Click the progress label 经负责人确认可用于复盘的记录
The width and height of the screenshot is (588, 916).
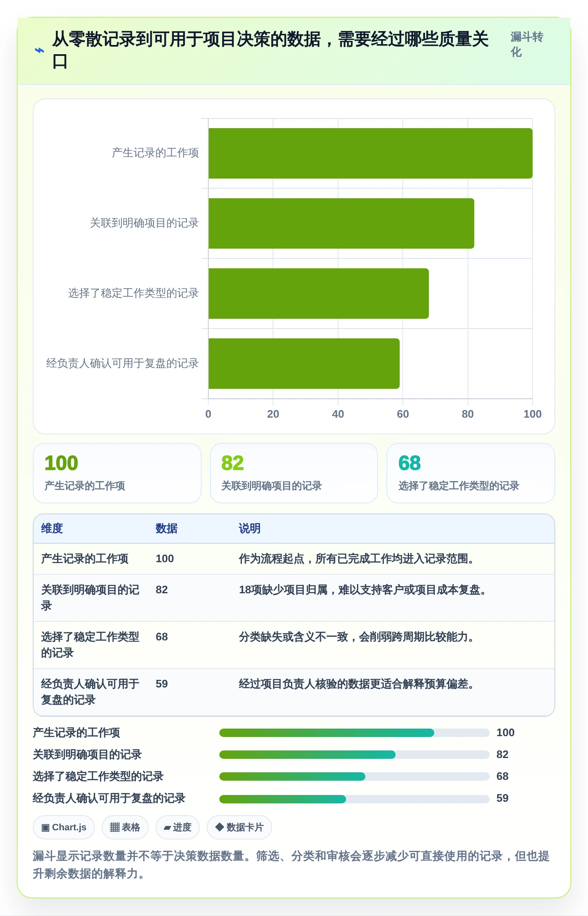[109, 798]
